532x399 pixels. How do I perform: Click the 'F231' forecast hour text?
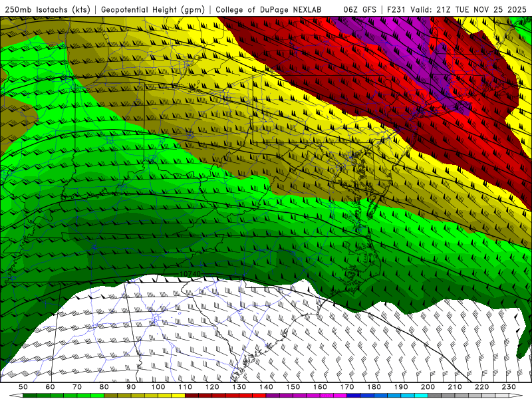coord(397,9)
